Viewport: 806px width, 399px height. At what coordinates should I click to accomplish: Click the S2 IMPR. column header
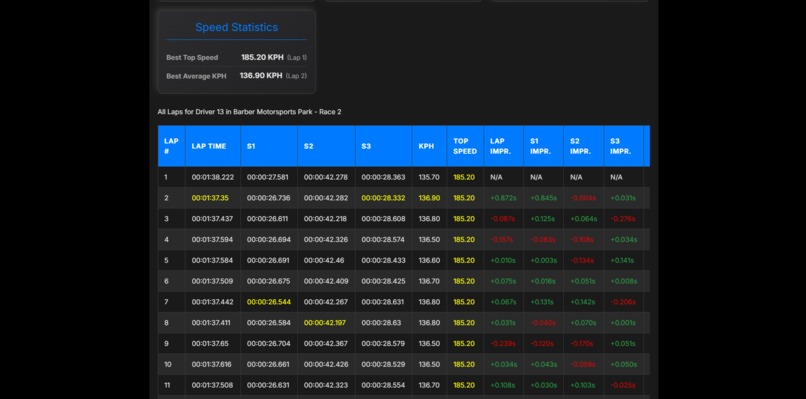click(x=583, y=146)
